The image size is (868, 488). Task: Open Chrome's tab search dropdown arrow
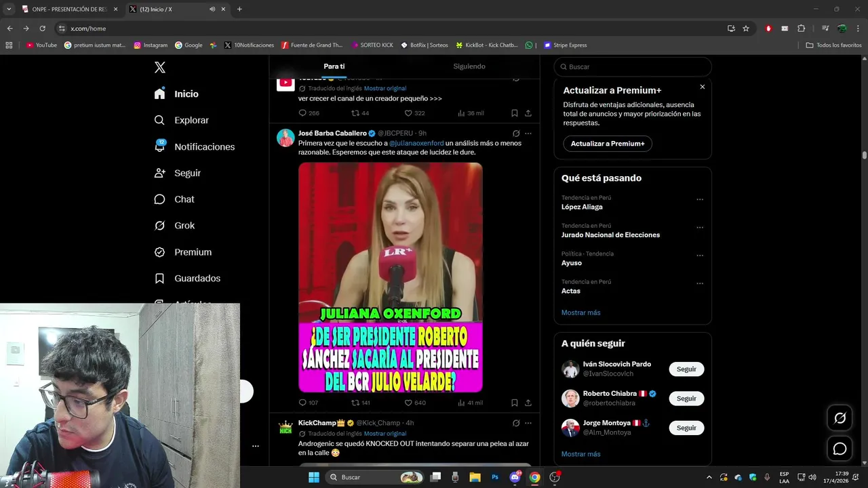coord(9,9)
